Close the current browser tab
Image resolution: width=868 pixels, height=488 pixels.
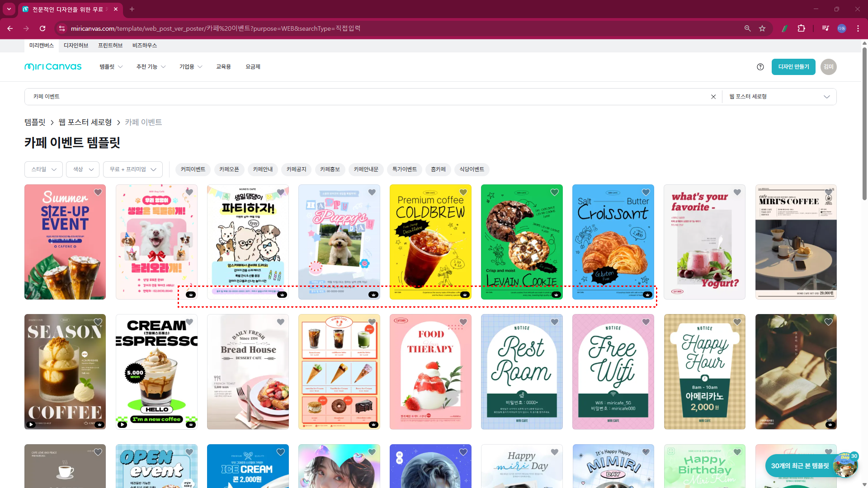pos(116,9)
